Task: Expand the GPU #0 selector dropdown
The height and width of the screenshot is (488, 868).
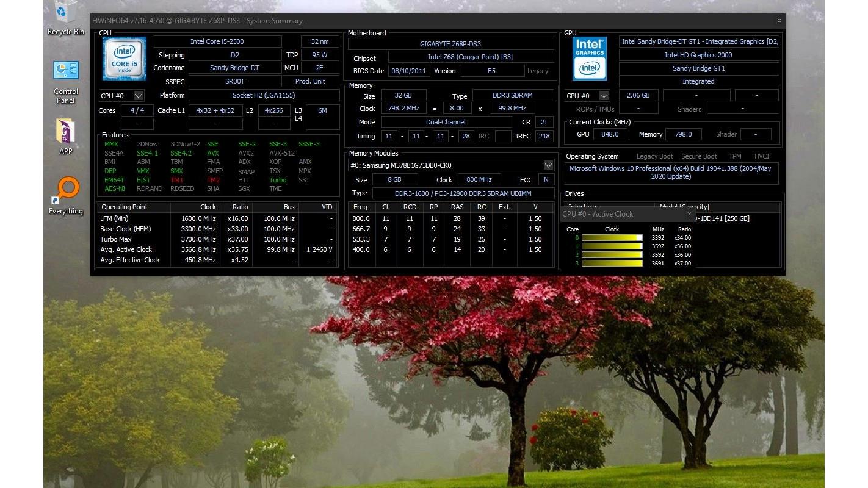Action: [x=604, y=96]
